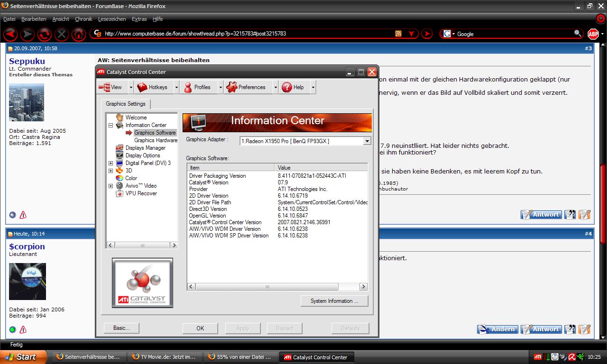Go to Firefox Home page icon
Viewport: 607px width, 364px height.
click(79, 34)
